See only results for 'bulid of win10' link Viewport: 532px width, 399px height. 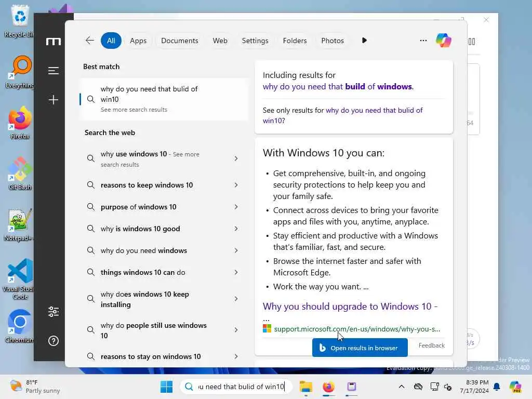pyautogui.click(x=343, y=115)
